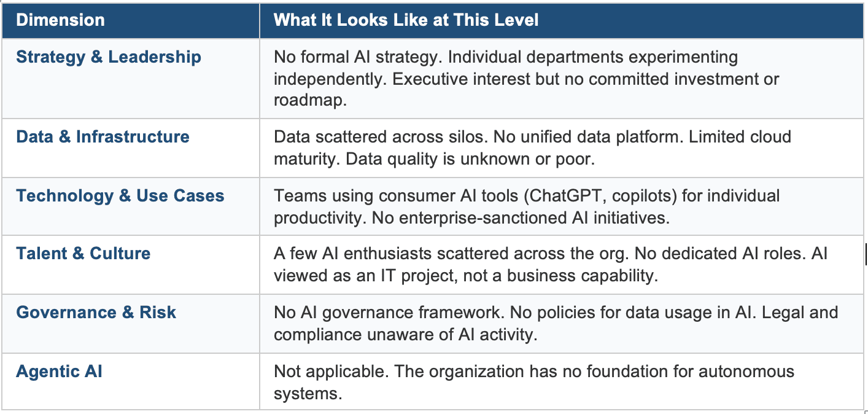Click the "Agentic AI" row label
Image resolution: width=868 pixels, height=414 pixels.
pyautogui.click(x=59, y=371)
